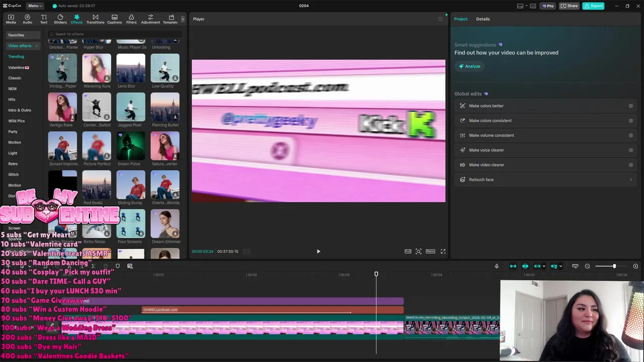Switch to the Details tab
The height and width of the screenshot is (362, 644).
click(x=483, y=19)
